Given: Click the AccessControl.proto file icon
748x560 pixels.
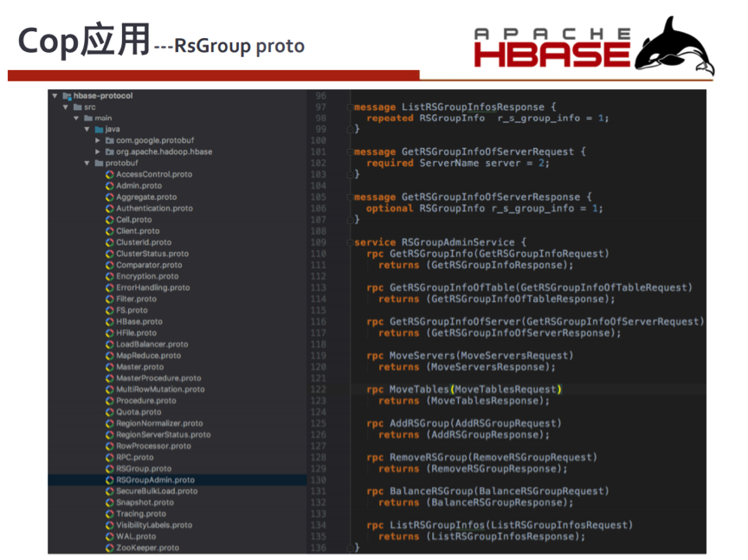Looking at the screenshot, I should (x=110, y=174).
